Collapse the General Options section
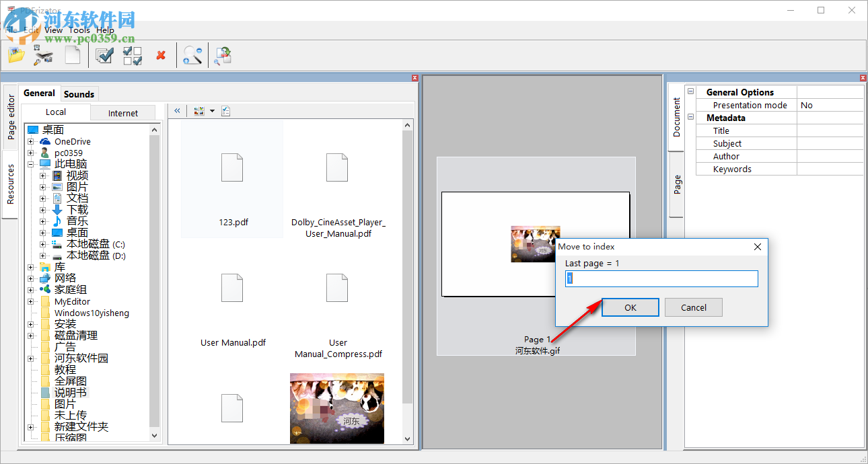Viewport: 868px width, 464px height. 690,92
